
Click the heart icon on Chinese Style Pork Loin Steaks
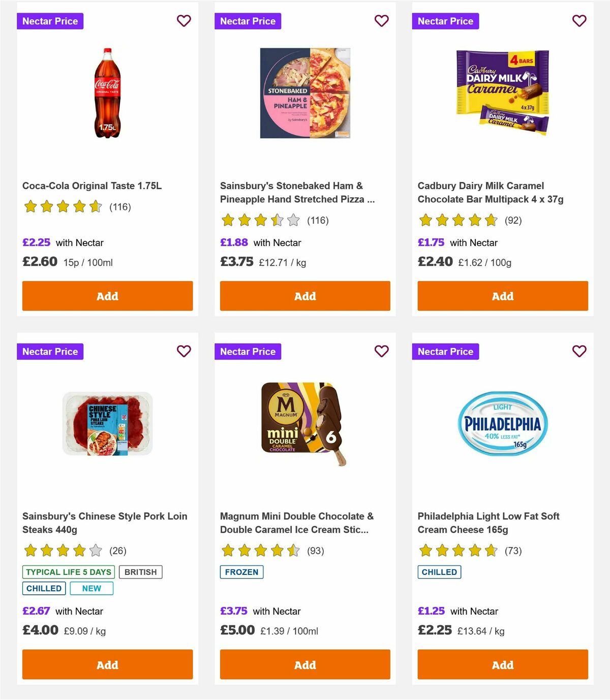tap(184, 351)
